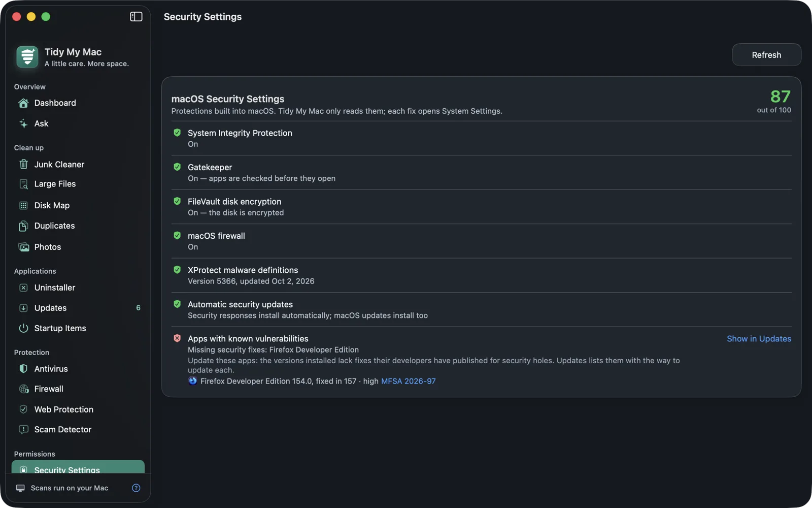Open Show in Updates link
The width and height of the screenshot is (812, 508).
[759, 339]
